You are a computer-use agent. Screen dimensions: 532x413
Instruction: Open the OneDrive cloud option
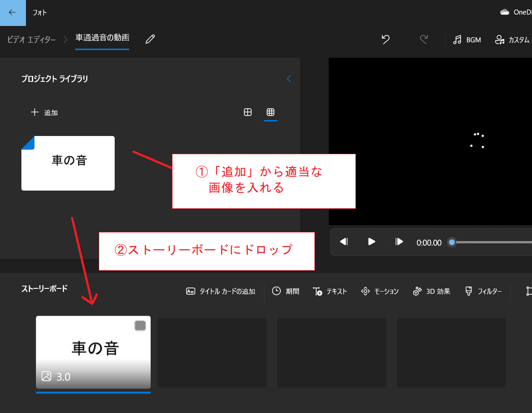tap(516, 12)
